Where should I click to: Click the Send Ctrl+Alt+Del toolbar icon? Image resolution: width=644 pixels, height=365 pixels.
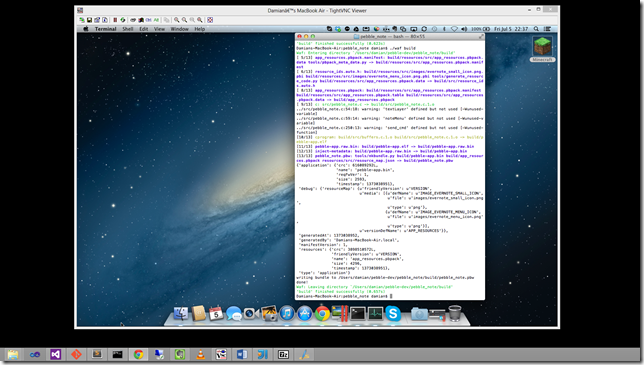point(133,20)
